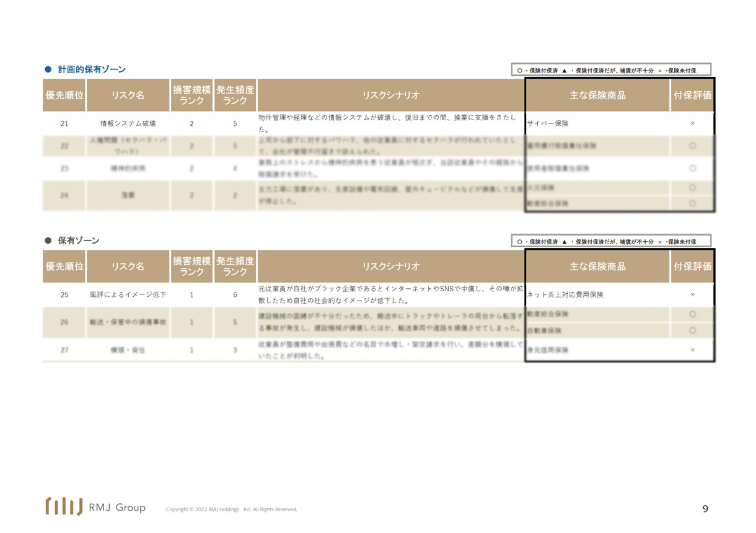
Task: Click the ネット炎上対応費用保険 insurance cell
Action: 597,295
